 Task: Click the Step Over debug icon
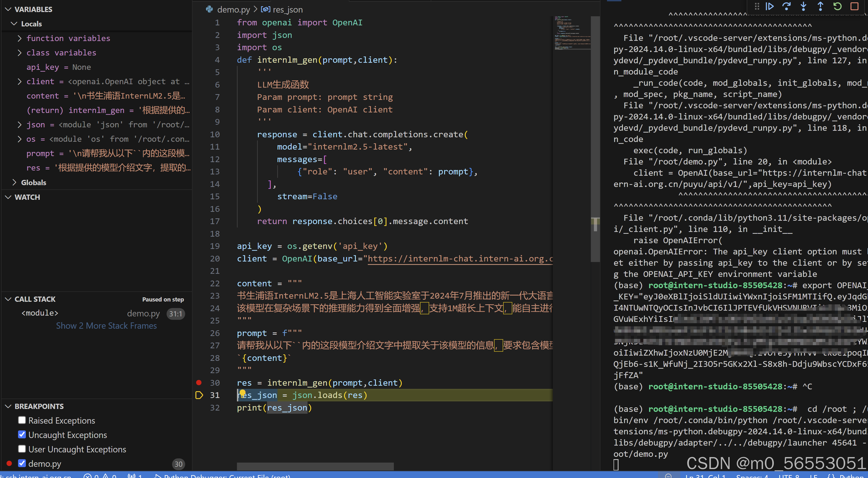pyautogui.click(x=786, y=6)
